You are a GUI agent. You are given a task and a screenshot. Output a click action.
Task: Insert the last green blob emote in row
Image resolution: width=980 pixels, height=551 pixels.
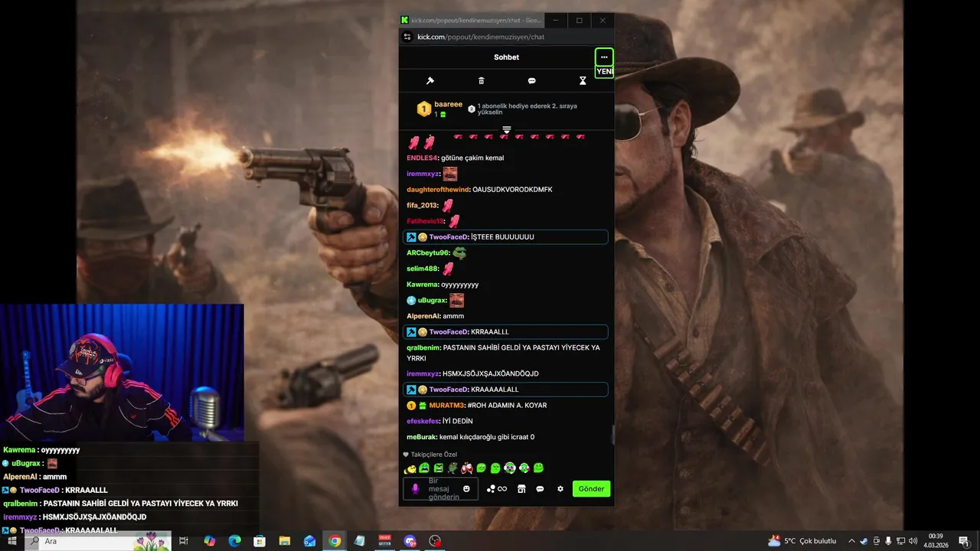pos(538,468)
